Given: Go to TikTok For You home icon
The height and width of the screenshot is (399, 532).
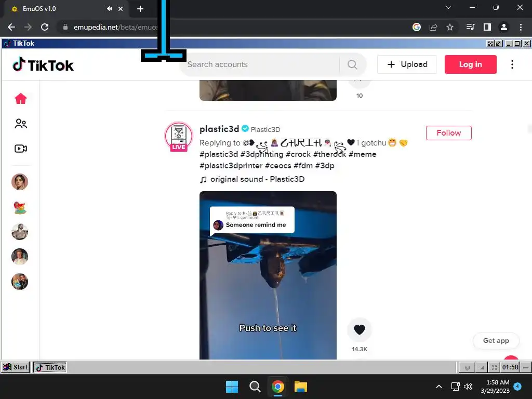Looking at the screenshot, I should (x=21, y=98).
